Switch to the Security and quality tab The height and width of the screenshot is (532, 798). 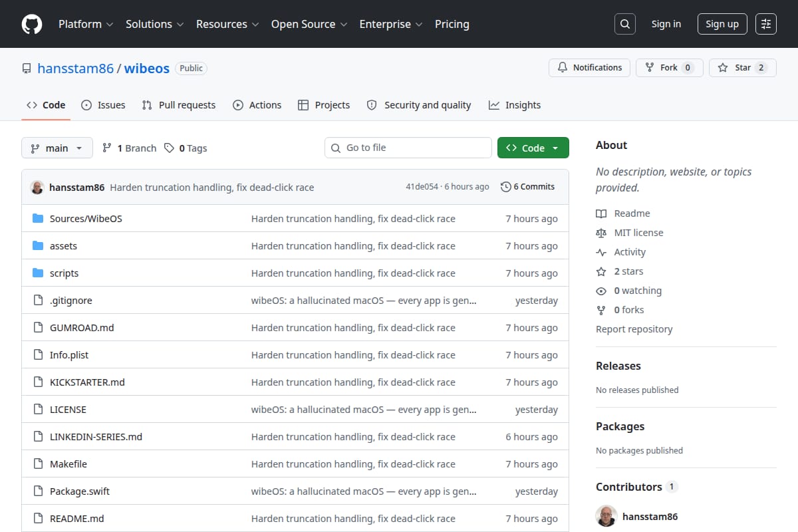tap(419, 105)
